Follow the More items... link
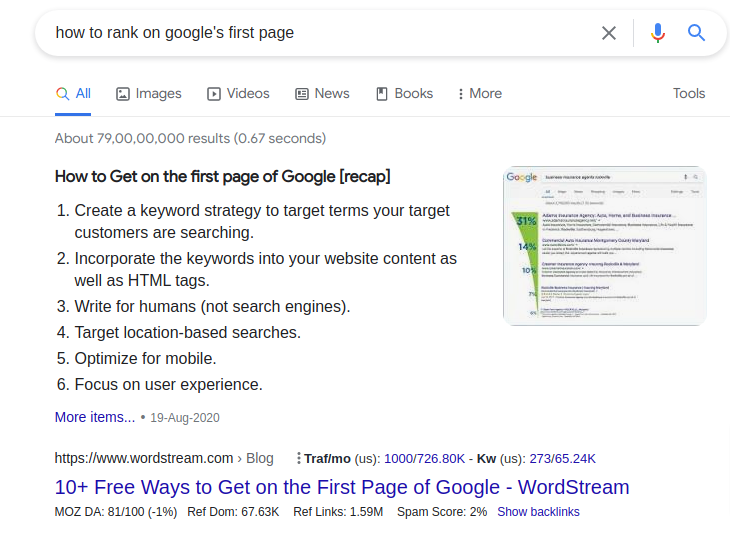Image resolution: width=730 pixels, height=533 pixels. 95,417
